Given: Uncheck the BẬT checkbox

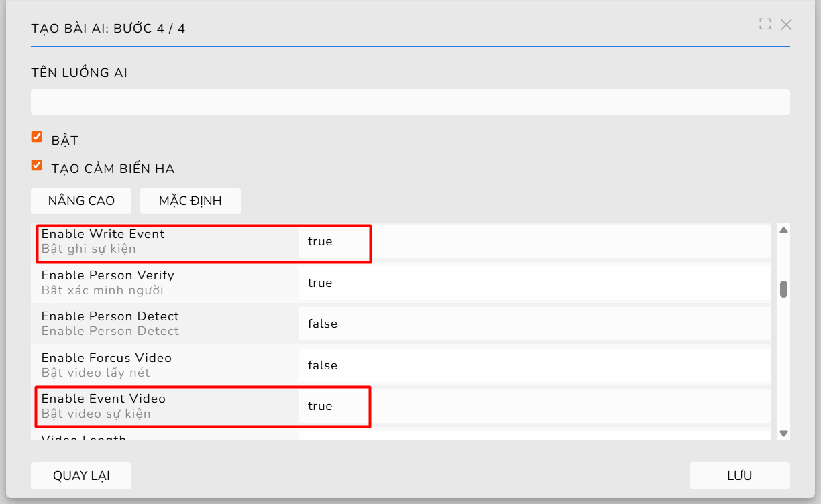Looking at the screenshot, I should click(37, 137).
